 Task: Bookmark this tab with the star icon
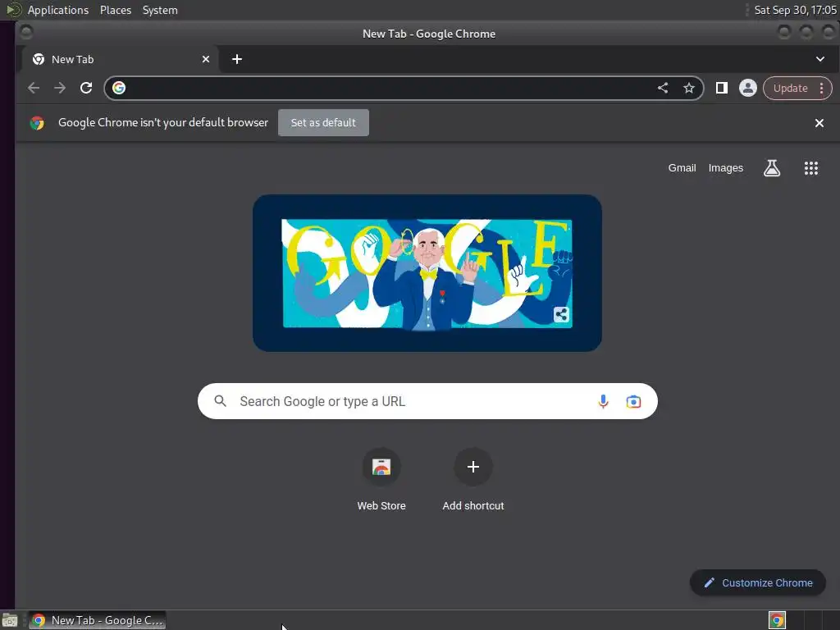689,88
